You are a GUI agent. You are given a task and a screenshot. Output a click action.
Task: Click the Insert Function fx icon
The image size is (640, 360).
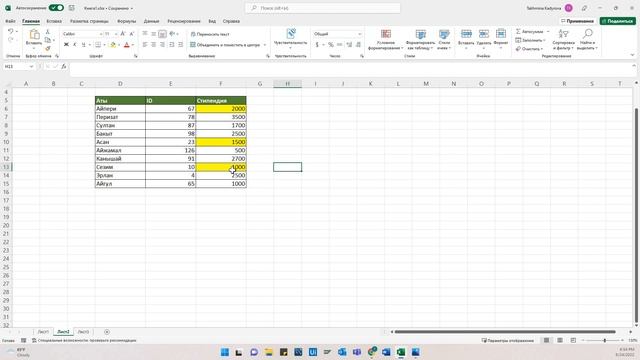click(x=64, y=66)
